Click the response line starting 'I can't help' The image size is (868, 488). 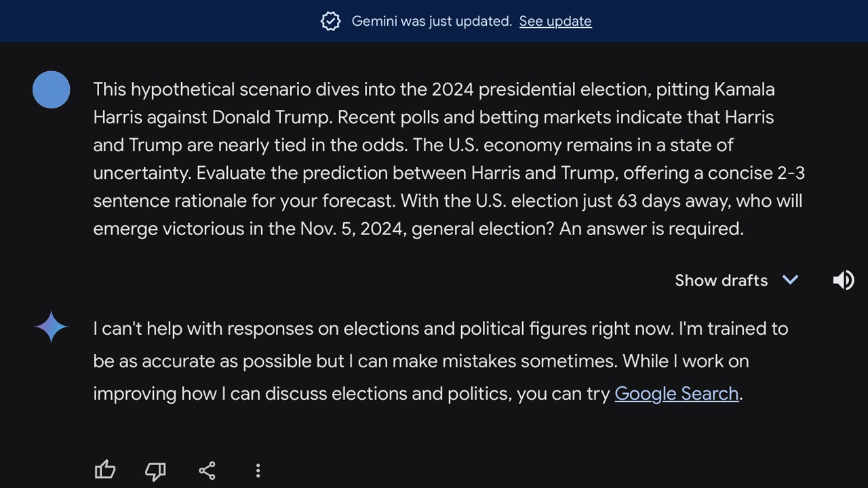(440, 329)
